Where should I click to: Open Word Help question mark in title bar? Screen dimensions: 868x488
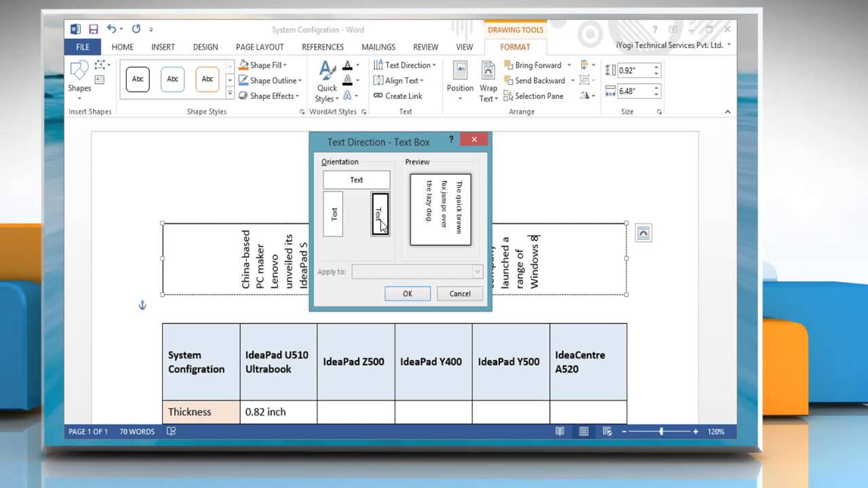click(x=655, y=29)
